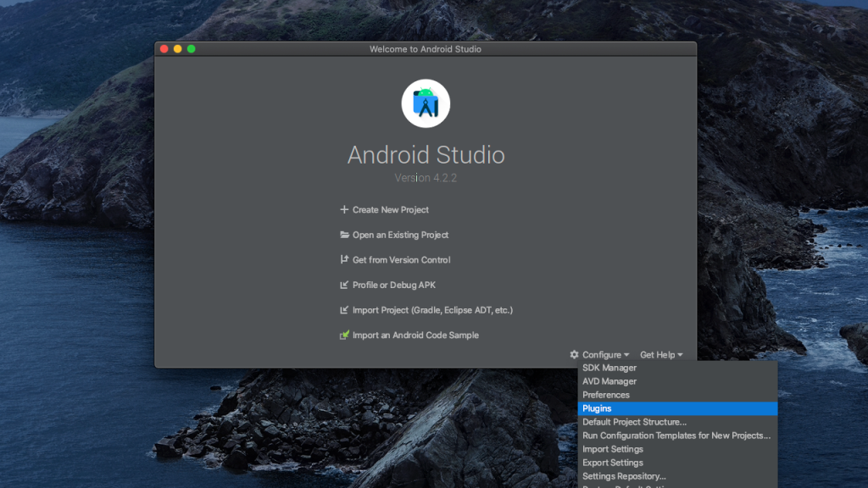Select Preferences in Configure menu
Viewport: 868px width, 488px height.
[x=677, y=395]
